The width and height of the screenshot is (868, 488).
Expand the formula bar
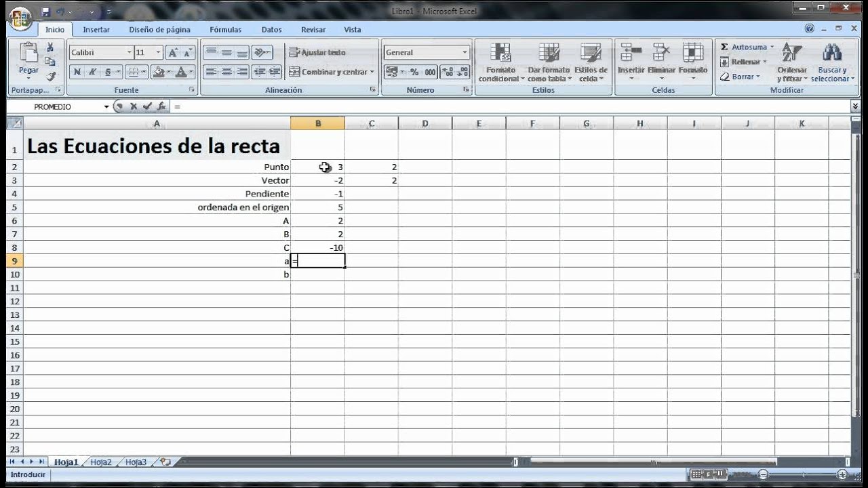click(855, 106)
